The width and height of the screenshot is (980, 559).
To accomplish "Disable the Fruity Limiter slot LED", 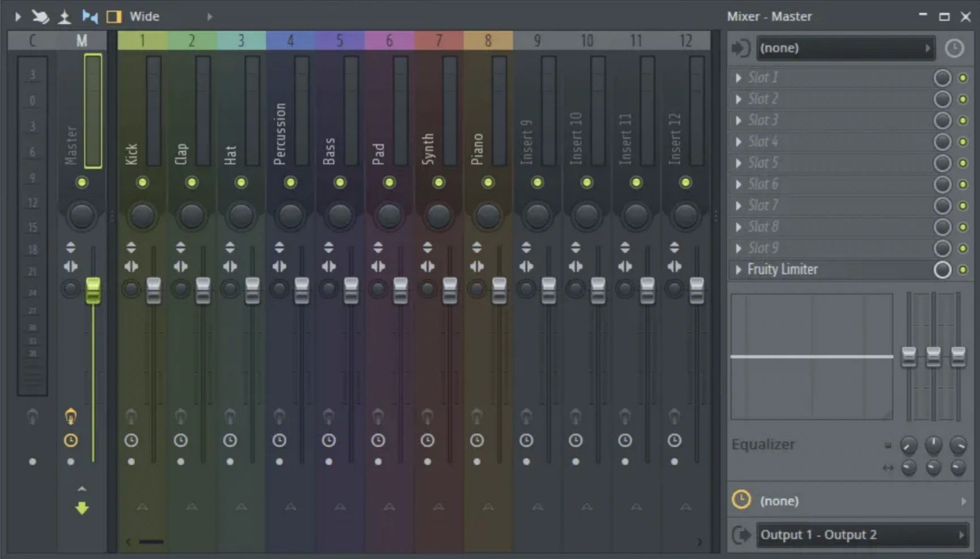I will (x=962, y=270).
